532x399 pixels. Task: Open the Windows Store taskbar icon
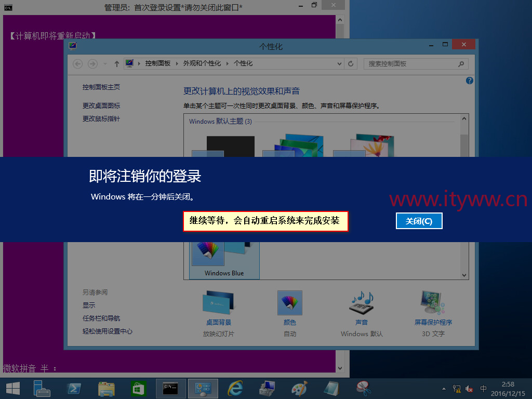coord(138,389)
